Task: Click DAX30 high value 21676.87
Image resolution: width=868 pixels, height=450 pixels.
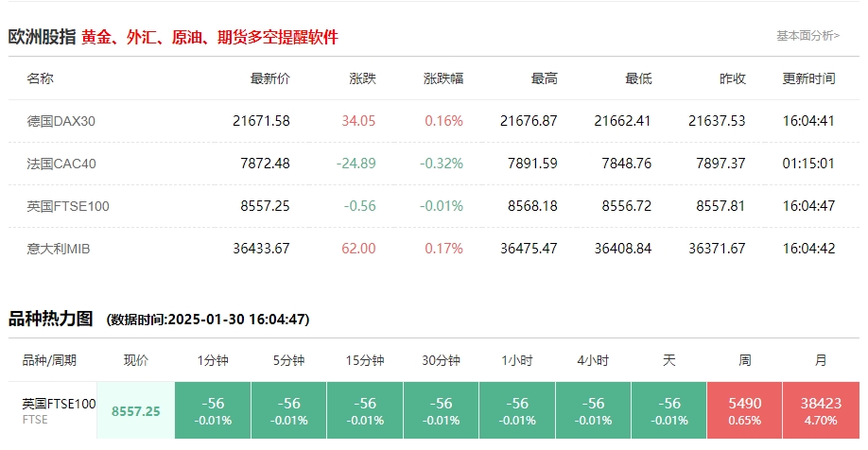Action: click(529, 121)
